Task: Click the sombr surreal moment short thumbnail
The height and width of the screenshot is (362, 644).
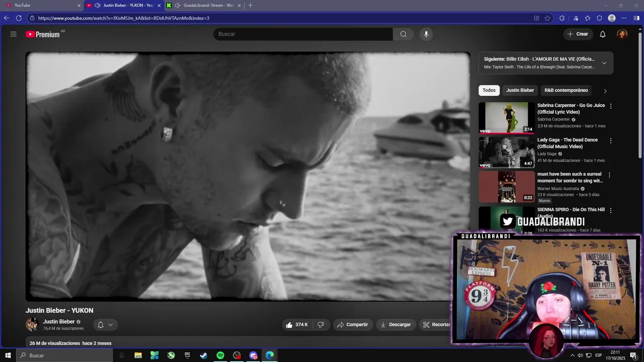Action: (x=507, y=187)
